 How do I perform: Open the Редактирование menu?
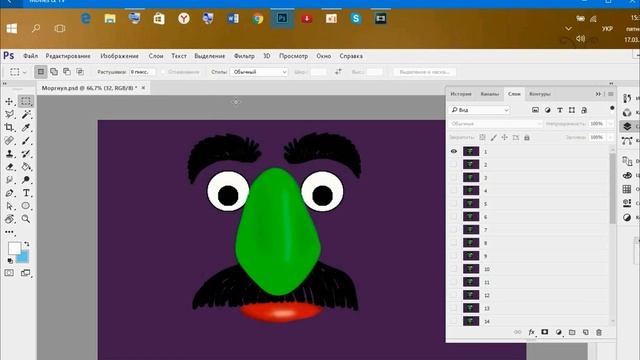click(x=68, y=56)
